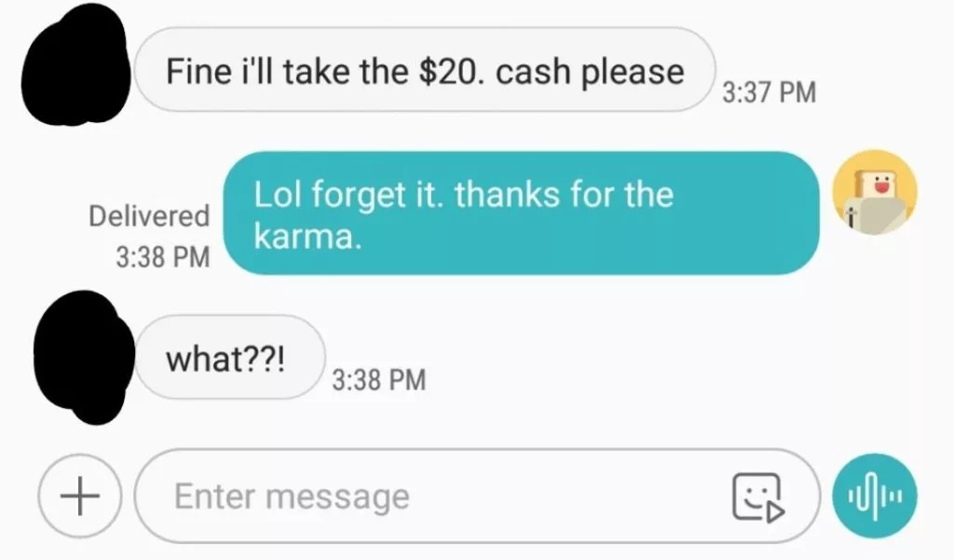Click 'cash please' text in first bubble
This screenshot has height=560, width=954.
[x=590, y=73]
